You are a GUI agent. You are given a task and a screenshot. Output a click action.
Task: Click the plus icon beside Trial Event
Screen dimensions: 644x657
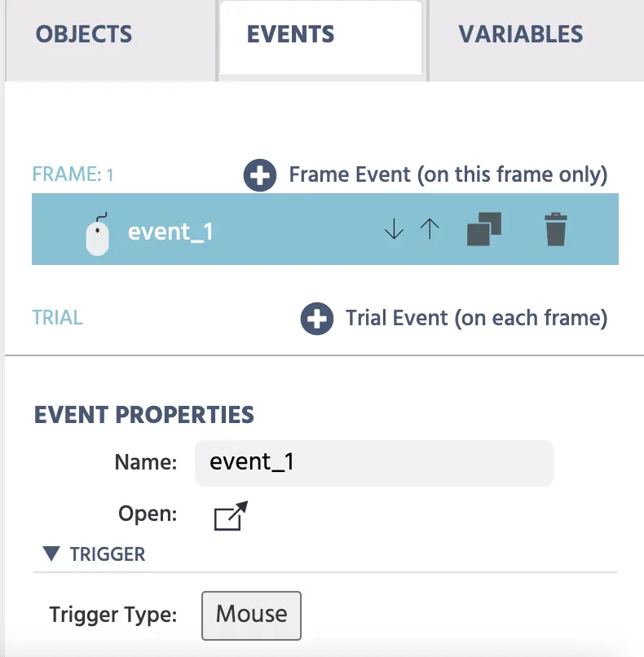point(317,319)
